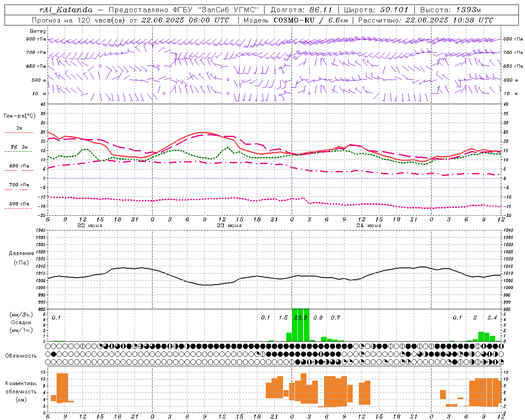Click the (мм/1ч.) unit label
Screen dimensions: 525x420
[x=21, y=330]
